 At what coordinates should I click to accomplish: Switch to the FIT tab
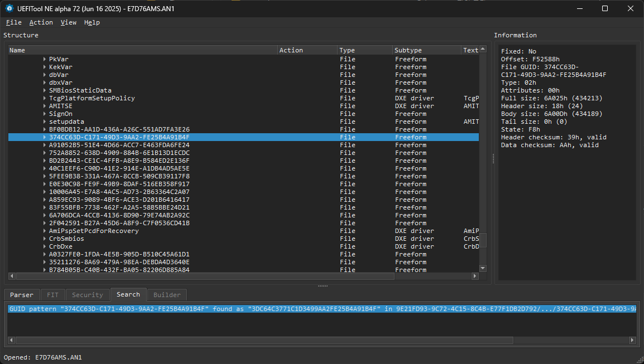(x=52, y=295)
